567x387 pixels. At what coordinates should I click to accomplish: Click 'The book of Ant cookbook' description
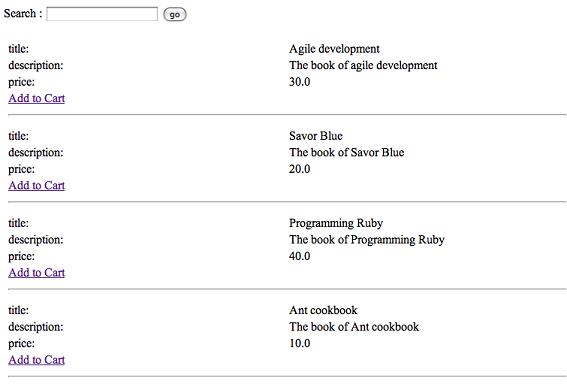[354, 327]
